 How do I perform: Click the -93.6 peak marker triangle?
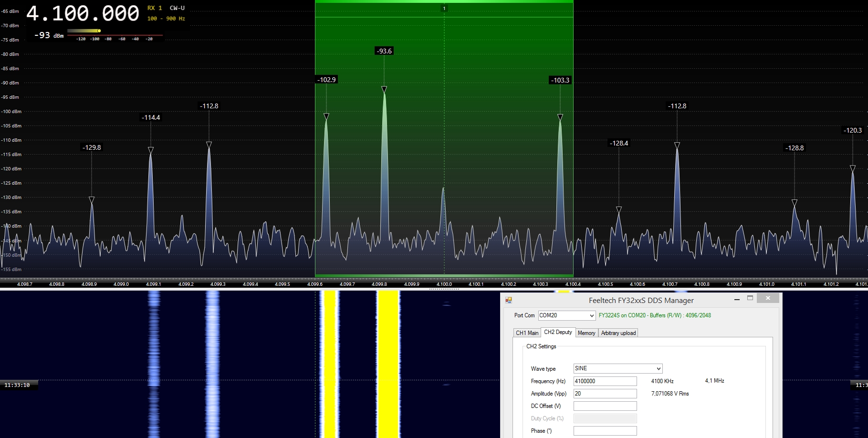[x=384, y=89]
